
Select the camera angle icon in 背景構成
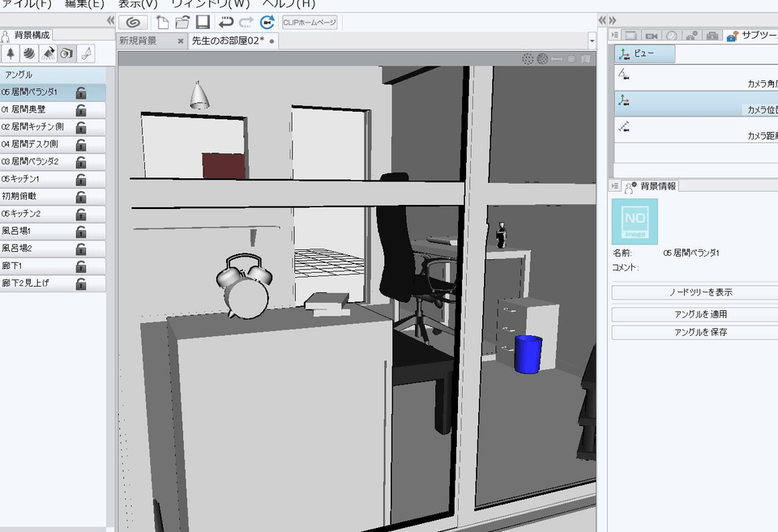66,53
